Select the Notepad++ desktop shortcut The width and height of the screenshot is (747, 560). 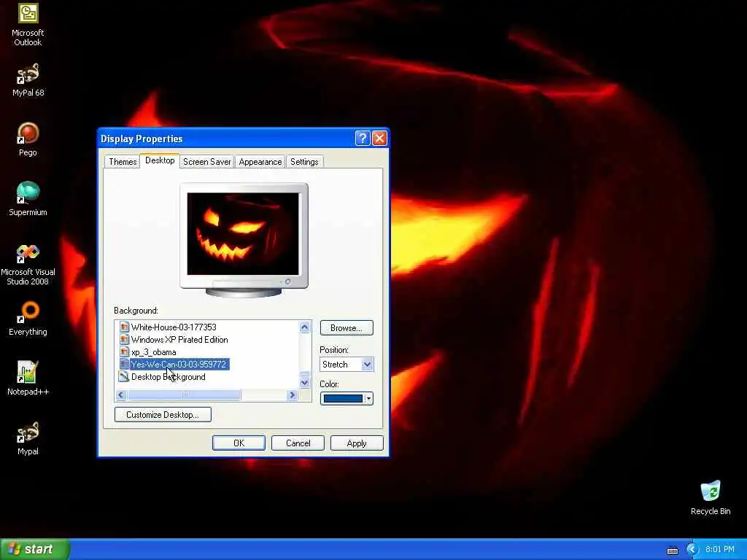pyautogui.click(x=28, y=378)
